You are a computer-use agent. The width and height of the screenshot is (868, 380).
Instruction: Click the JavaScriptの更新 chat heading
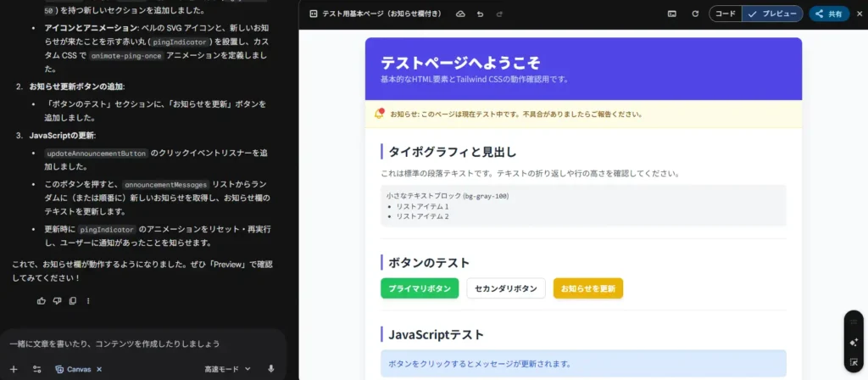point(62,136)
